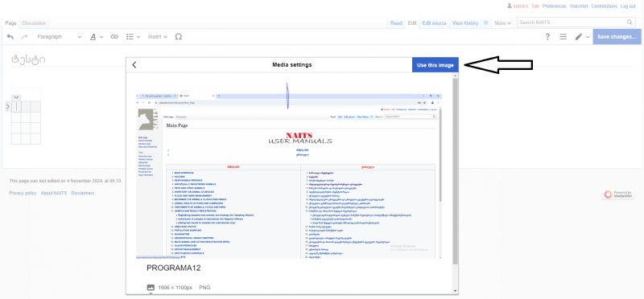Click the insert link chain icon
Viewport: 644px width, 299px height.
[114, 37]
